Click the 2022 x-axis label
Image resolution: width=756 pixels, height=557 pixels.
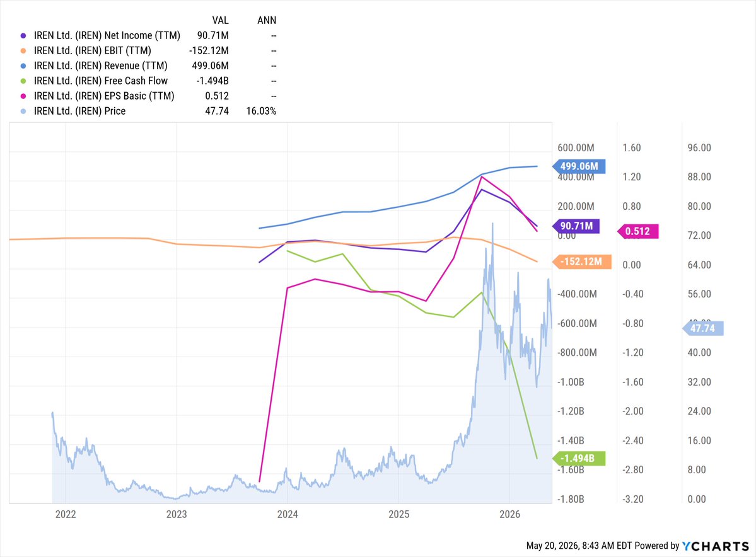66,514
